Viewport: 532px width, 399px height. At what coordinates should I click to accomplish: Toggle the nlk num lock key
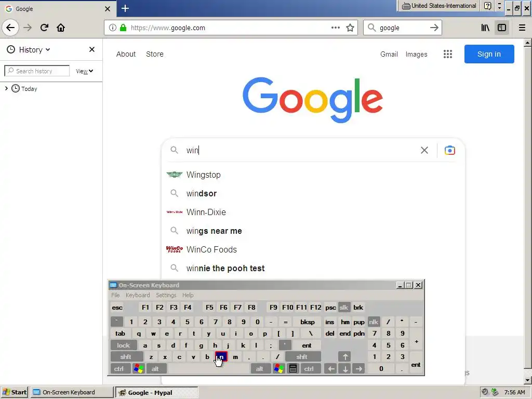374,322
